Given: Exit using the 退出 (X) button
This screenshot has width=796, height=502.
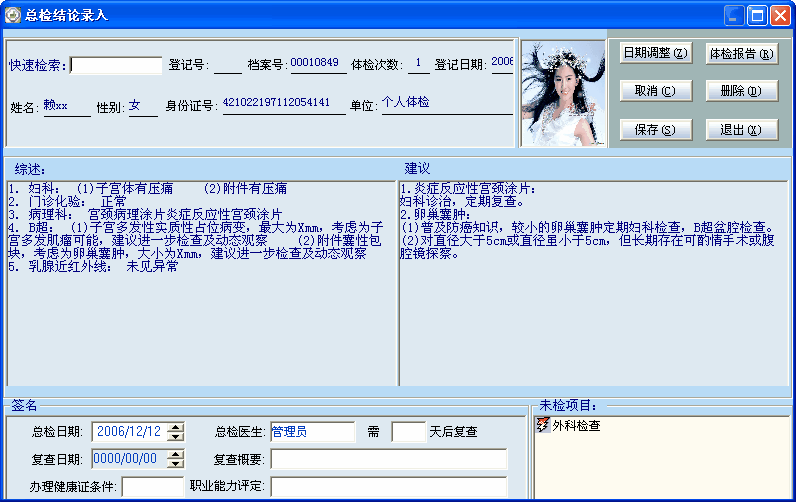Looking at the screenshot, I should (x=742, y=129).
